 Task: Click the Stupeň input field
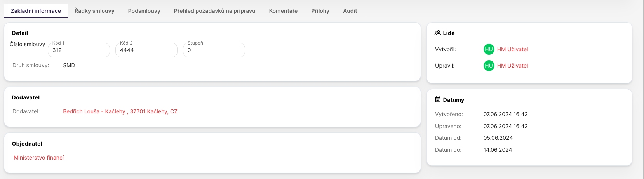tap(214, 50)
